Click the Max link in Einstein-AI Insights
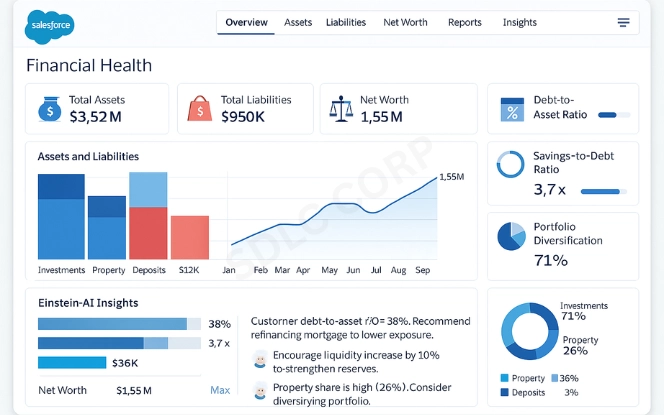The image size is (664, 415). click(x=220, y=390)
